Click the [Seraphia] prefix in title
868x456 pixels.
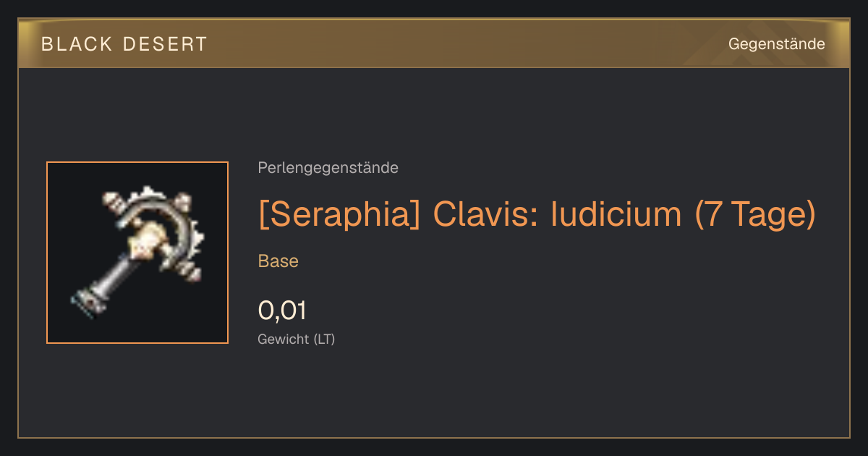click(339, 214)
